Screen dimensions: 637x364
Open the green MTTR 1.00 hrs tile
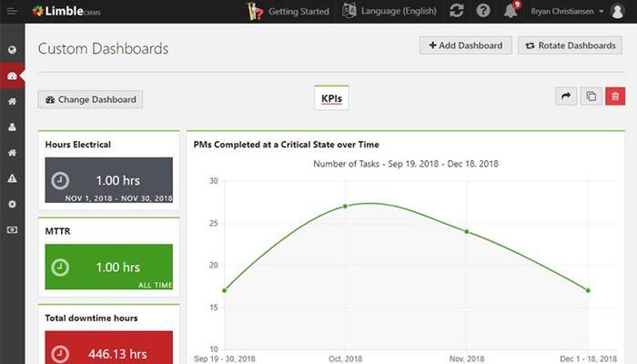pos(109,267)
